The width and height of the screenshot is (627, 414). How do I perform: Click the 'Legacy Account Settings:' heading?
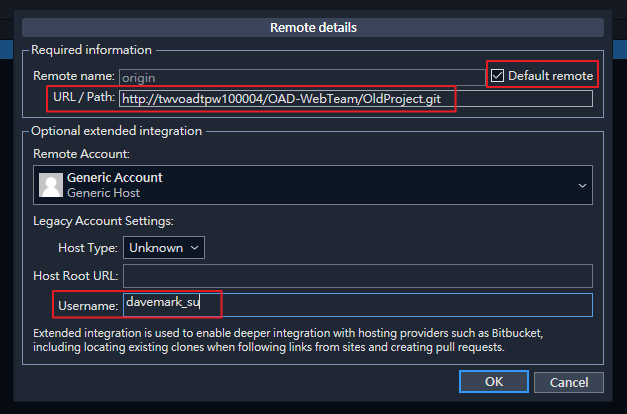(x=102, y=220)
